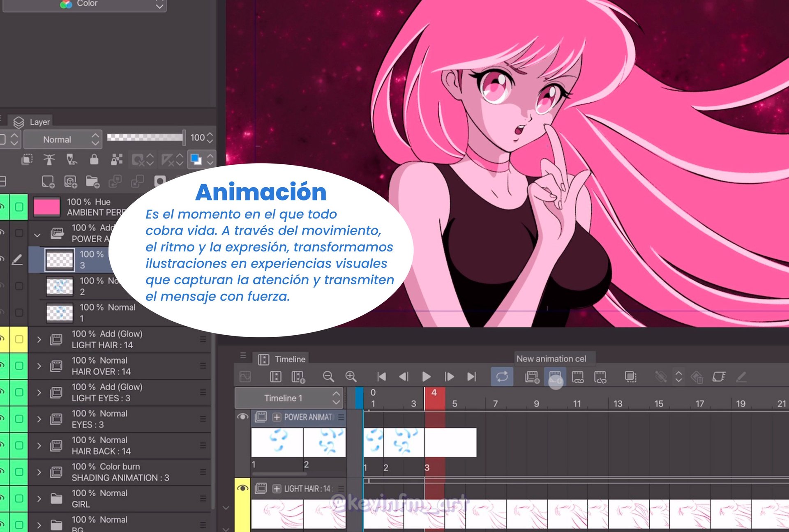Go to next frame in timeline

[x=449, y=376]
